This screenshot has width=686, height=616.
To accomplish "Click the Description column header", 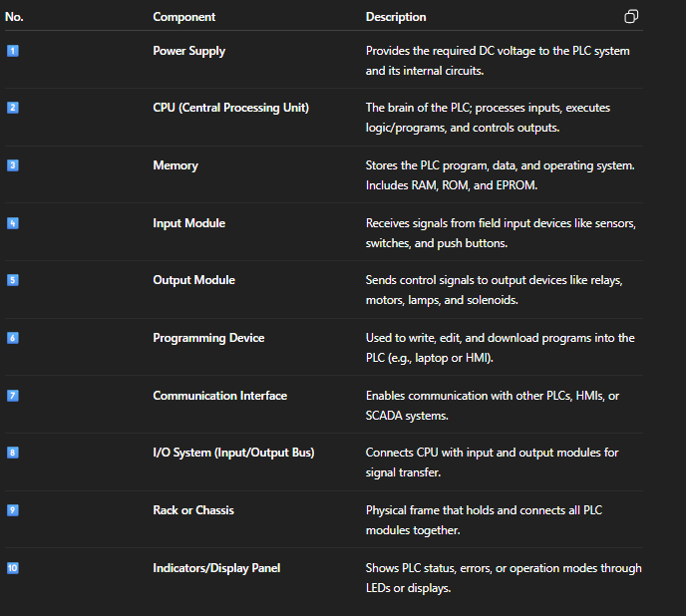I will click(396, 17).
